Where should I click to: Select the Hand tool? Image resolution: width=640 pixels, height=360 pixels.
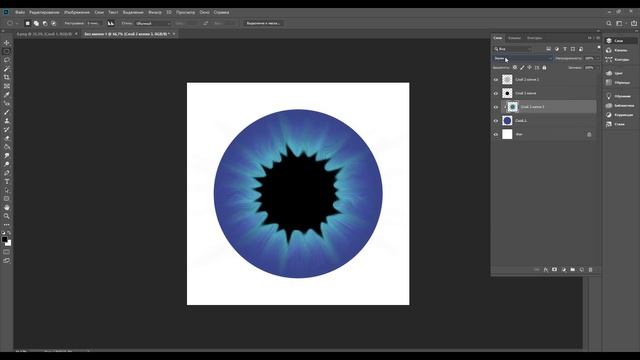tap(7, 207)
